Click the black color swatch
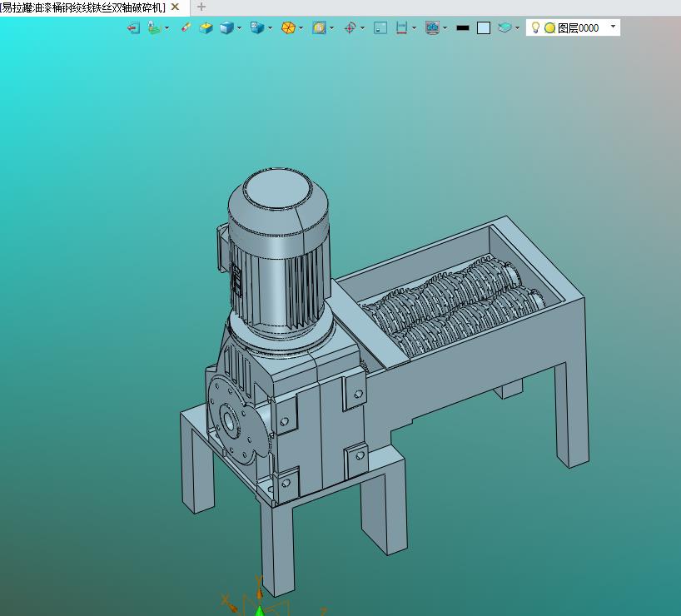The height and width of the screenshot is (616, 681). tap(463, 27)
